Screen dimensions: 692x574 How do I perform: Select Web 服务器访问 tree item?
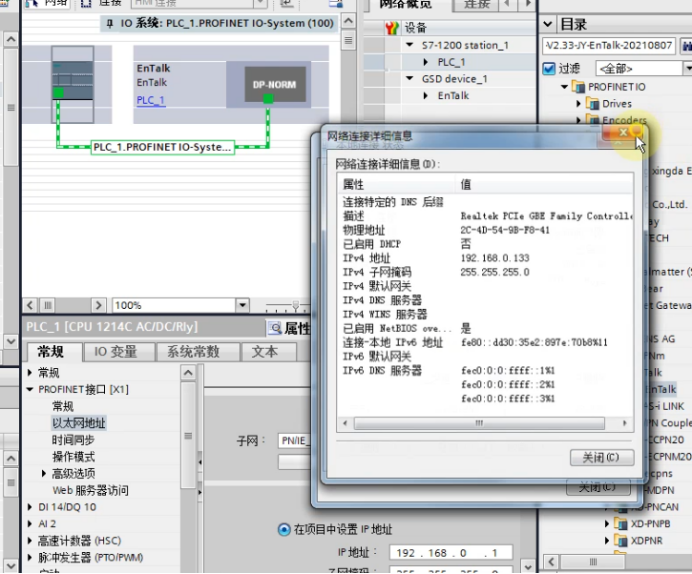coord(90,490)
